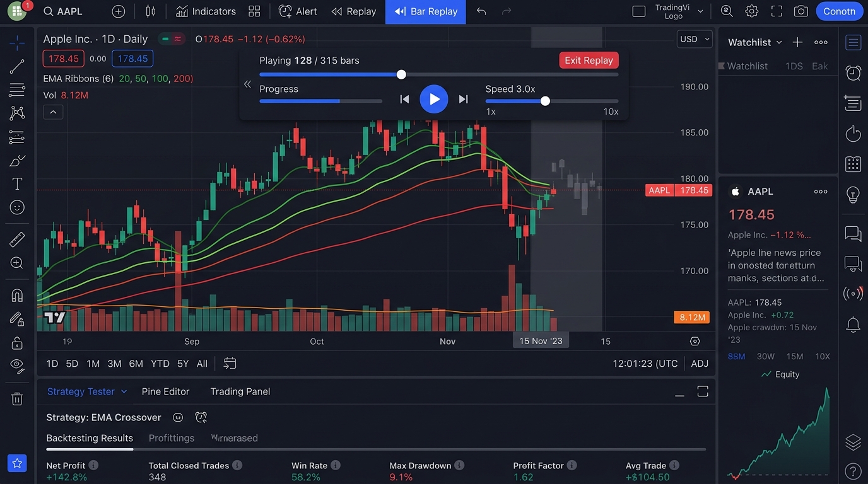Open the main menu grid button

pyautogui.click(x=17, y=11)
